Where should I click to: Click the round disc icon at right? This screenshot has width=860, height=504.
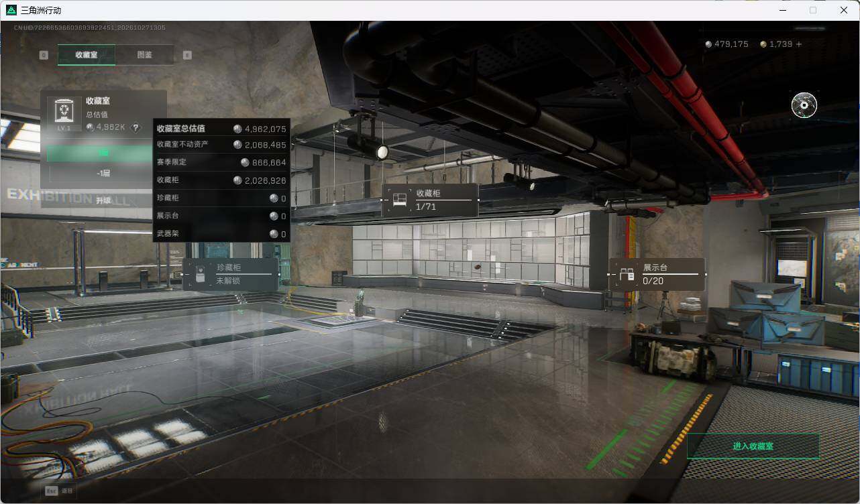[804, 105]
